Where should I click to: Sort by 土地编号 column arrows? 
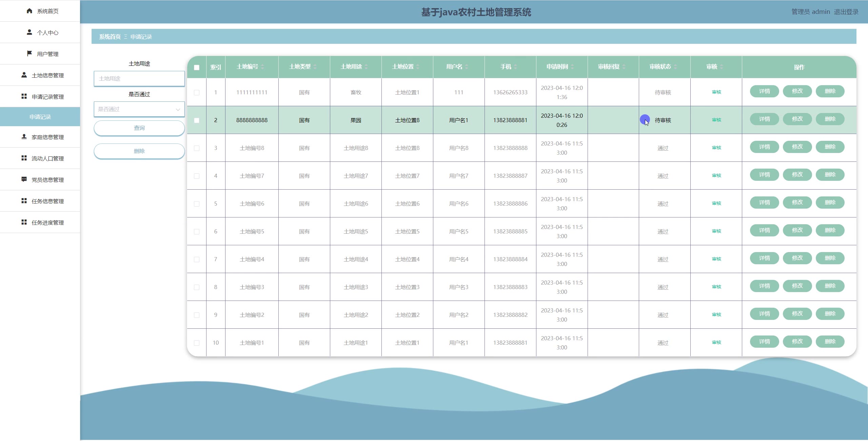(262, 67)
